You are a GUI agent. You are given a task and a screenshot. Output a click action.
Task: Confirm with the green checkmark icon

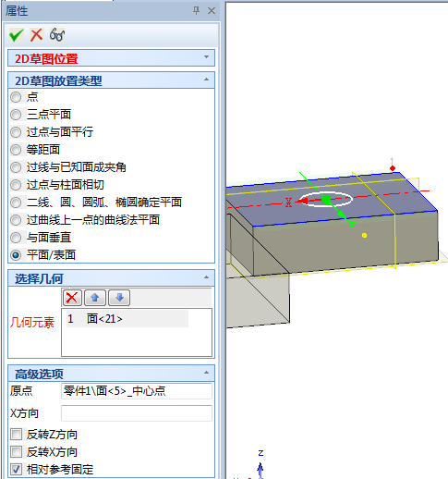click(x=16, y=35)
